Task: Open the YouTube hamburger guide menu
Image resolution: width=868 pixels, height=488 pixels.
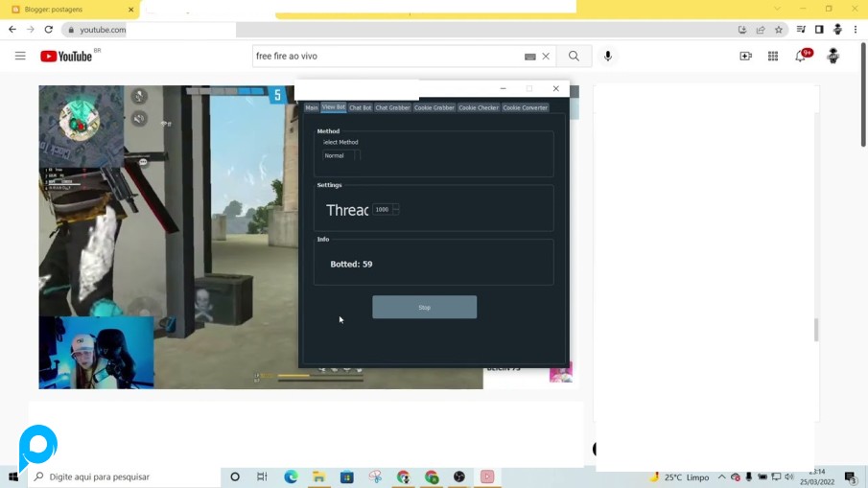Action: tap(20, 57)
